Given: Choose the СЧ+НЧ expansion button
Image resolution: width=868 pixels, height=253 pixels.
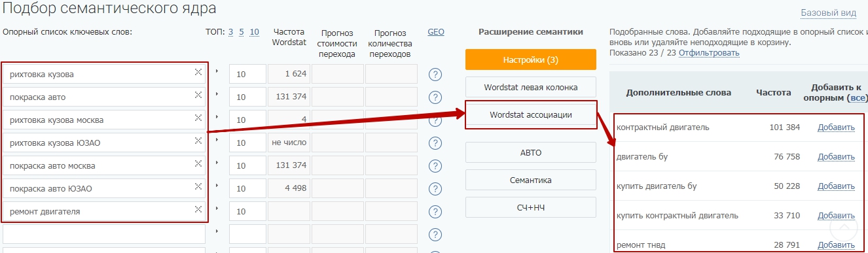Looking at the screenshot, I should pyautogui.click(x=531, y=207).
